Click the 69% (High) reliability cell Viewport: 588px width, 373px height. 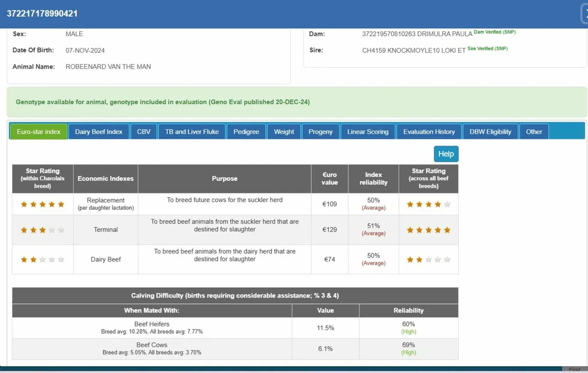409,349
